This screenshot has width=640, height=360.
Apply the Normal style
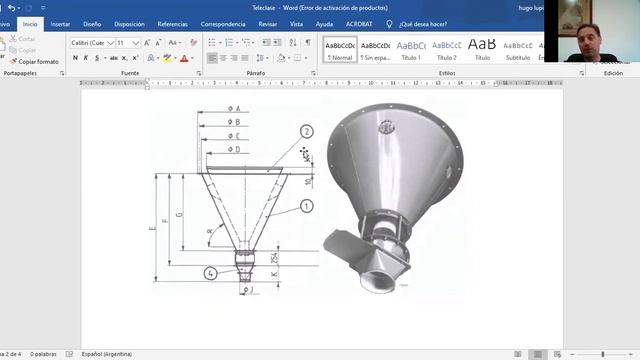click(340, 50)
